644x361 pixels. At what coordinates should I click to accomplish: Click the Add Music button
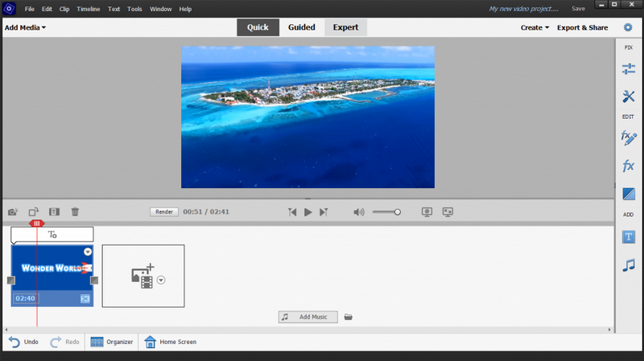[308, 317]
